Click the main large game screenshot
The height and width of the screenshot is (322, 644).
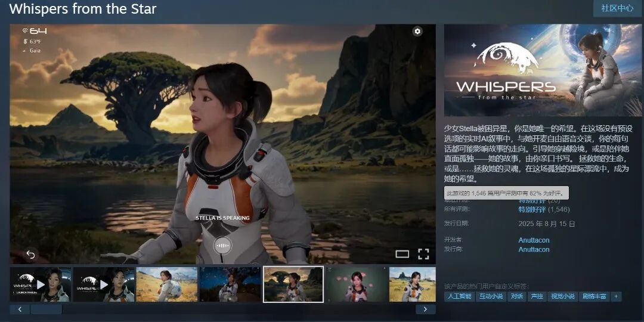click(x=222, y=144)
